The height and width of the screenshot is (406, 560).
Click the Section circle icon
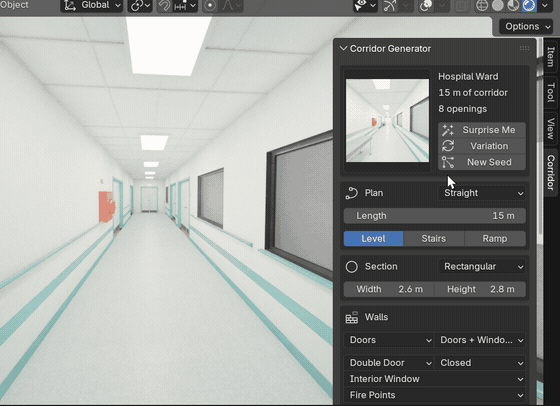(x=351, y=267)
